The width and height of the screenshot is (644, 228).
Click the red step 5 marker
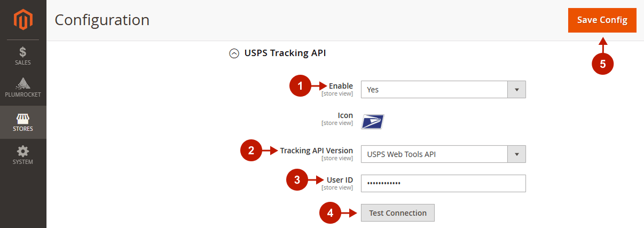(x=602, y=64)
